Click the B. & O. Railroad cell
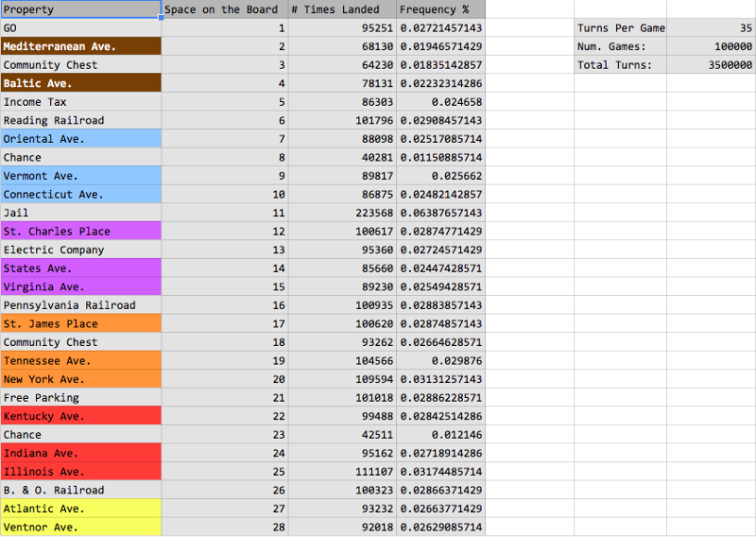 click(81, 490)
